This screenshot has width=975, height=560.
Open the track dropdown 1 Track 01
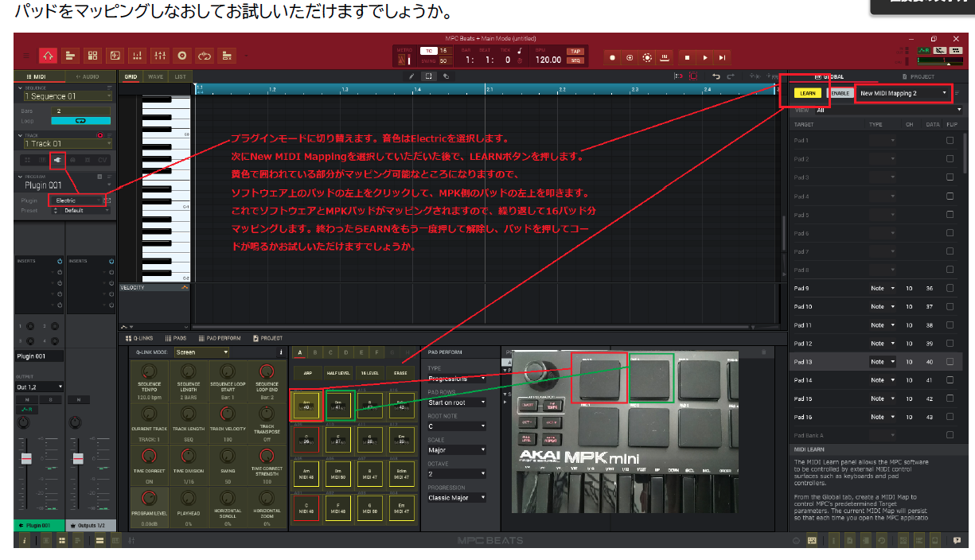(x=68, y=144)
